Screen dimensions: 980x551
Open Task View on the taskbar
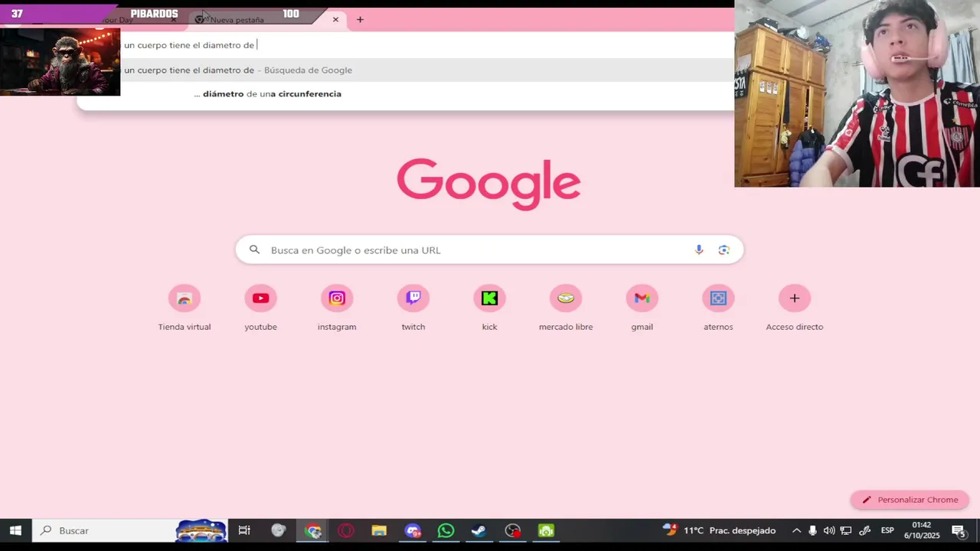[x=244, y=530]
